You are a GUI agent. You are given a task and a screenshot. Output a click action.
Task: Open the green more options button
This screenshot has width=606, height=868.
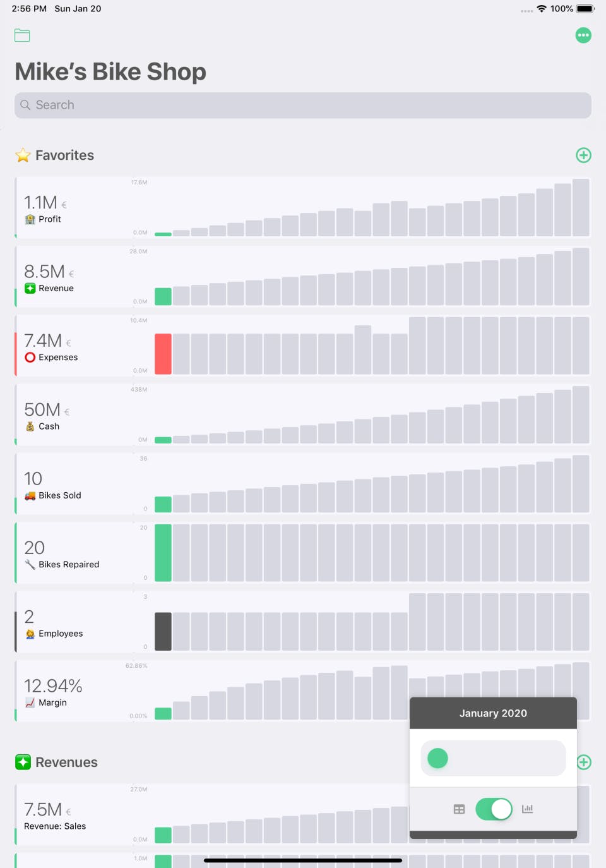point(583,35)
